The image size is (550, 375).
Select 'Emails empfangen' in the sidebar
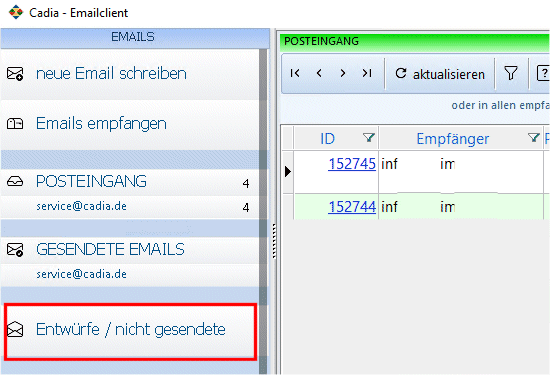tap(101, 123)
